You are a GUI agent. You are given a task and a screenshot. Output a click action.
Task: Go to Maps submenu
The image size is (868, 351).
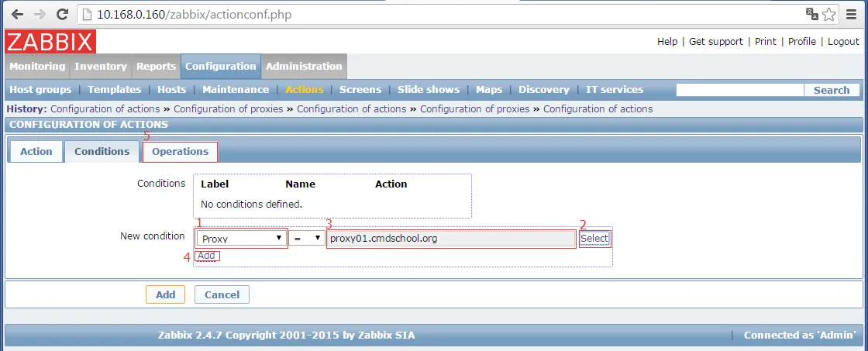[489, 90]
